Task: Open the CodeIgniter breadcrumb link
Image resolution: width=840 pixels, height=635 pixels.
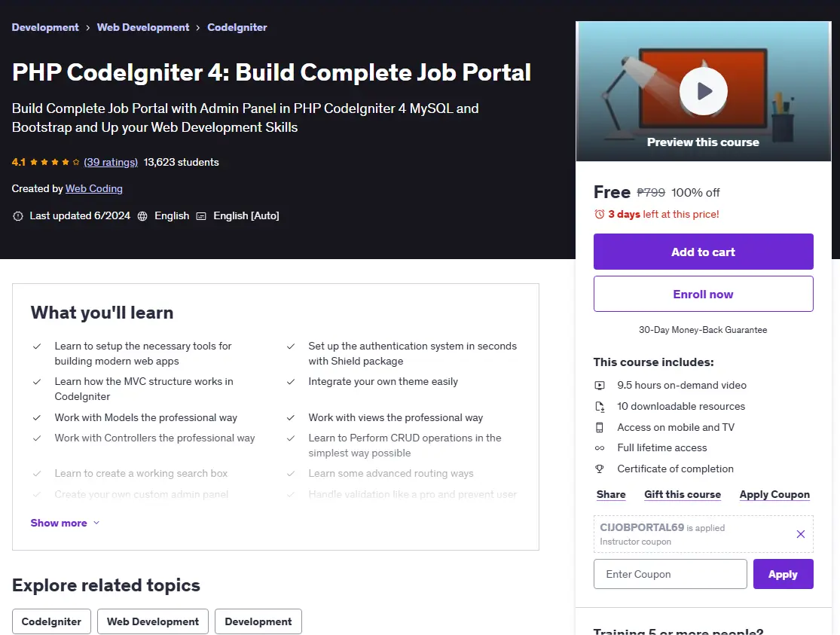Action: [x=237, y=27]
